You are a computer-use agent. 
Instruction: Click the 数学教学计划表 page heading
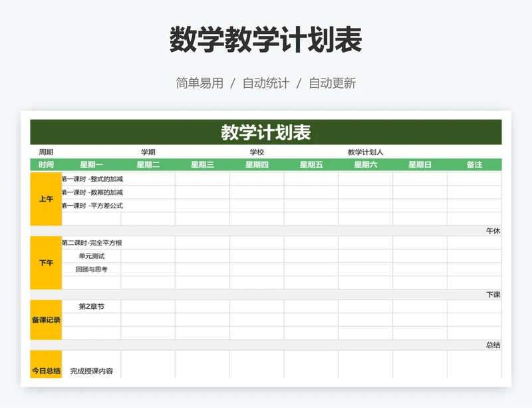pos(265,40)
